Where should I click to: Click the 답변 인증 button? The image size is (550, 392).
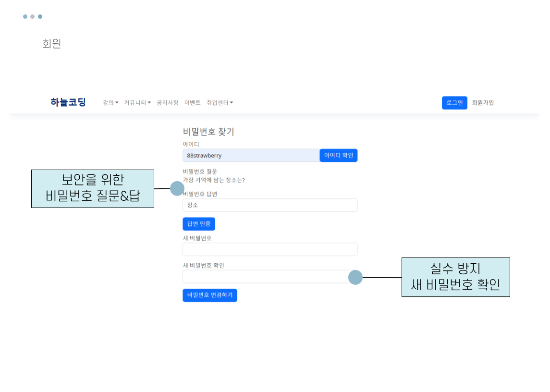pyautogui.click(x=198, y=224)
